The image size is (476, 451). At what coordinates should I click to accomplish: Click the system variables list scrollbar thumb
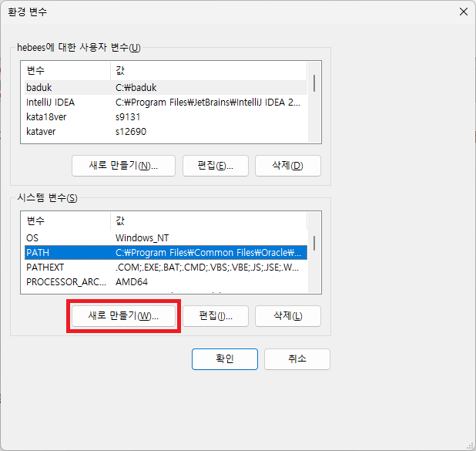point(314,243)
